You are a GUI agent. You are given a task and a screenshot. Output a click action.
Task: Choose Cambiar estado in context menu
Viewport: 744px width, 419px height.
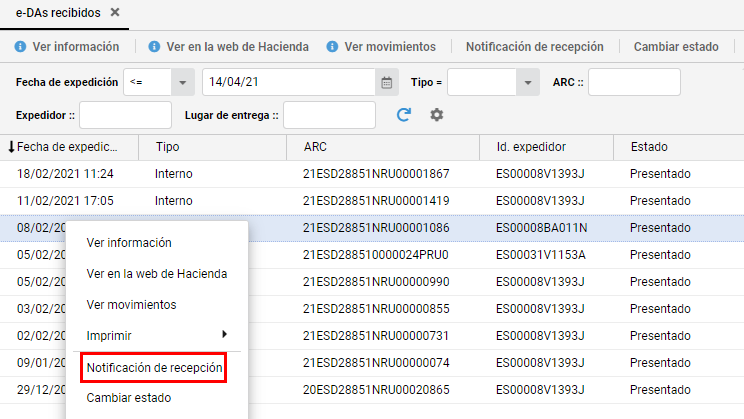click(129, 398)
